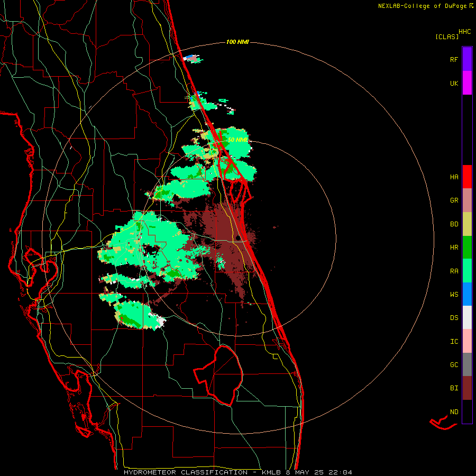Image resolution: width=476 pixels, height=476 pixels.
Task: Click the IC legend label
Action: tap(454, 342)
